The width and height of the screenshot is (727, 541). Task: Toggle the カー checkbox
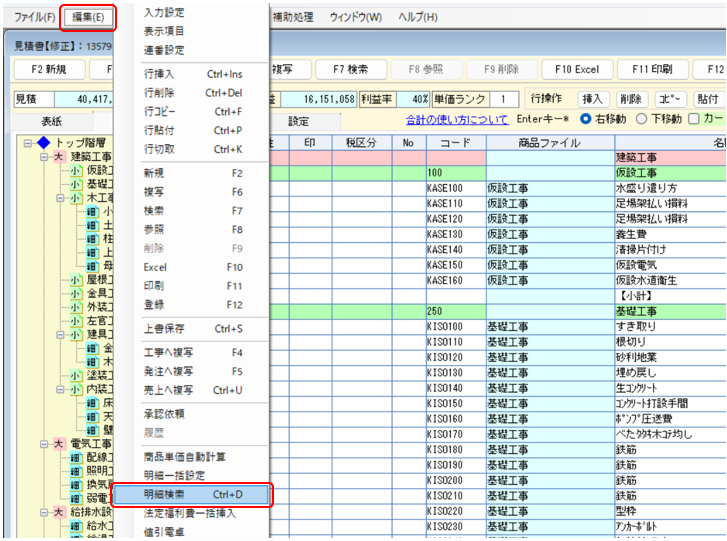point(694,119)
